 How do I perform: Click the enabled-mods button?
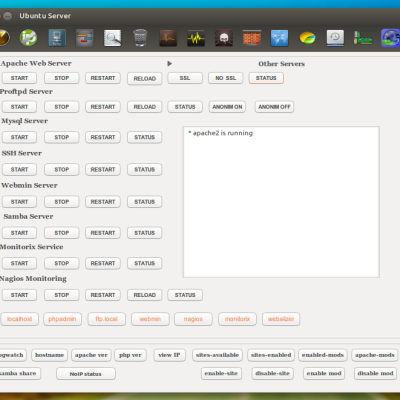coord(323,355)
